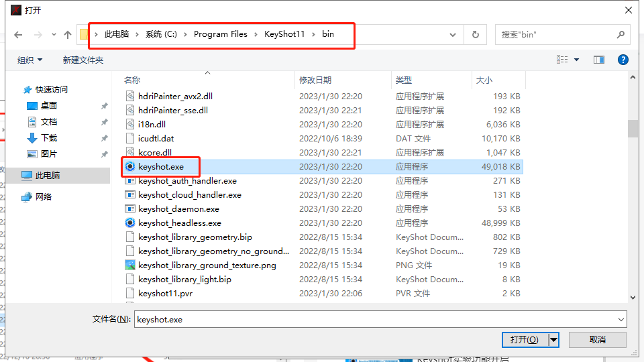
Task: Expand the chevron after Program Files breadcrumb
Action: [256, 34]
